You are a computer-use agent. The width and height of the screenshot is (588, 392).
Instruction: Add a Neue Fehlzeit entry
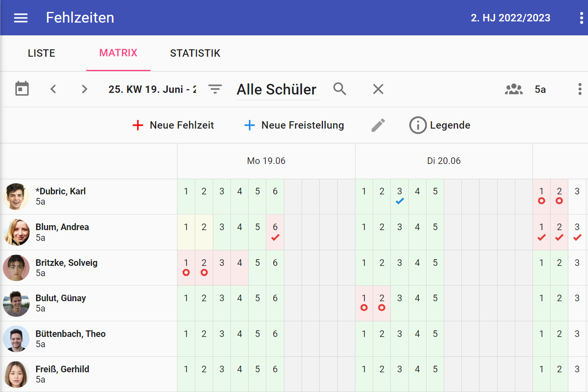coord(173,125)
